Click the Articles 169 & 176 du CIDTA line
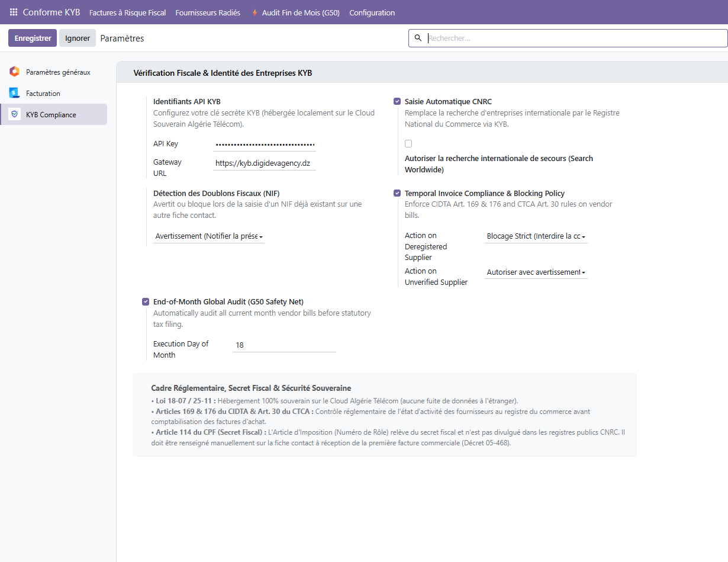This screenshot has height=562, width=728. (371, 416)
